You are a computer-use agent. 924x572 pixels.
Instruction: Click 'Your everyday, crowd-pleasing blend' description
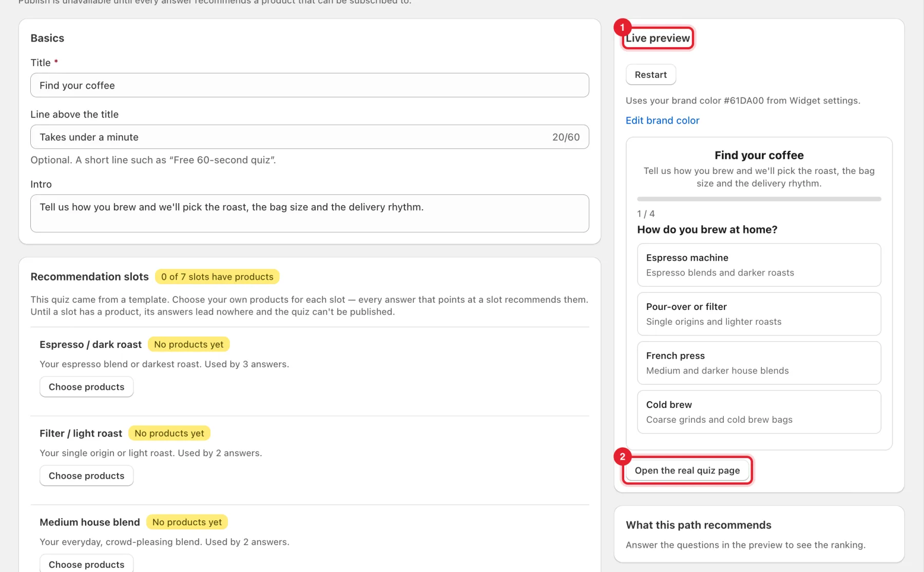point(164,542)
